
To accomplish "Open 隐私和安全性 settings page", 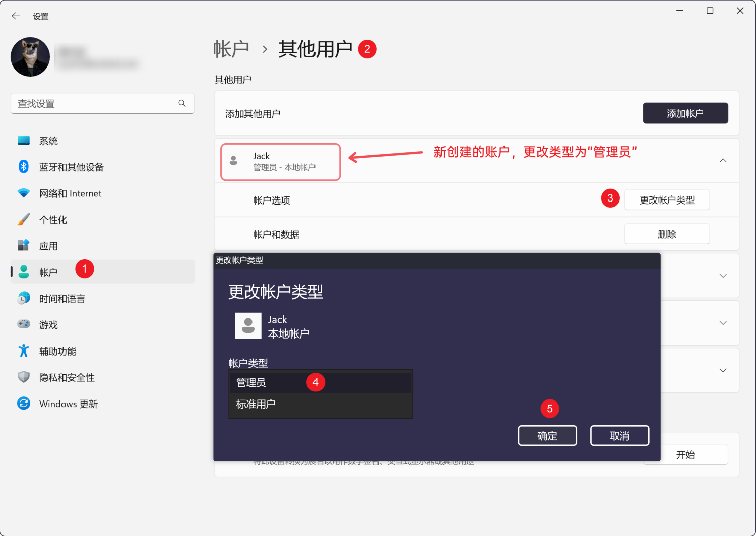I will [67, 378].
